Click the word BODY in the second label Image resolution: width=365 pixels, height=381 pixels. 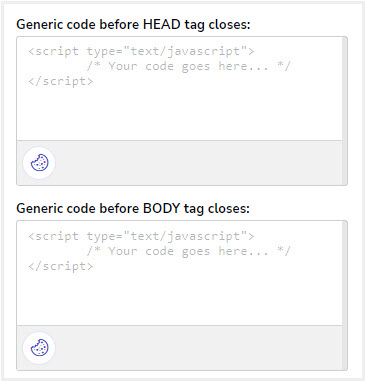(x=161, y=208)
